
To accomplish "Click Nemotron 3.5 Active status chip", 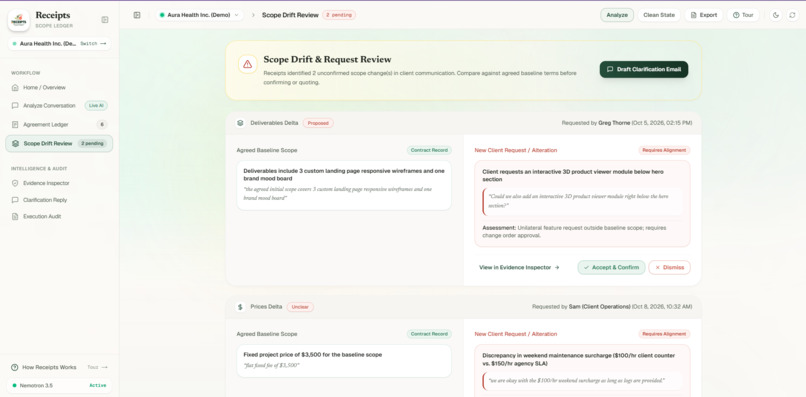I will pyautogui.click(x=59, y=385).
